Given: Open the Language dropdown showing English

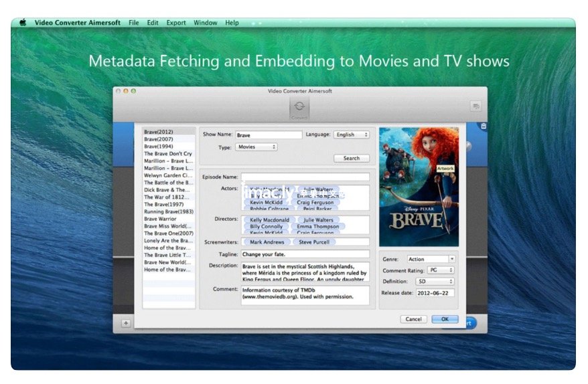Looking at the screenshot, I should point(352,134).
